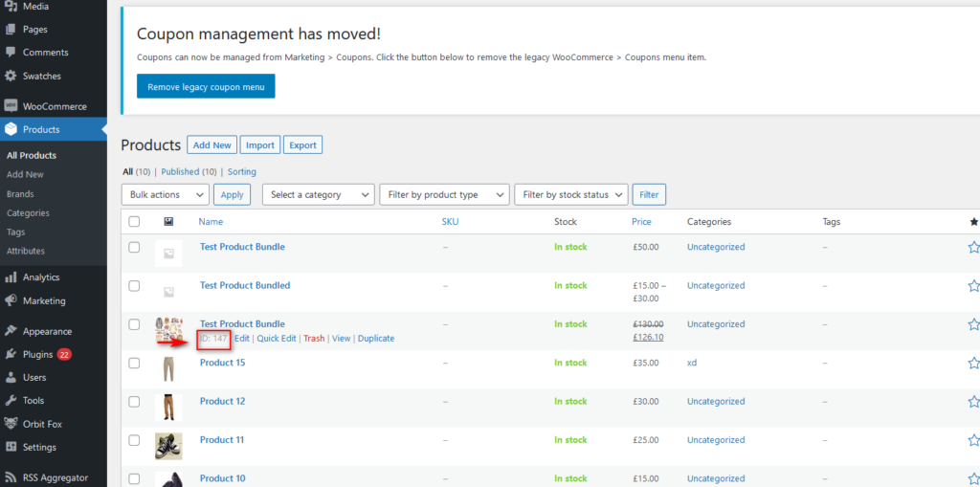
Task: Click View link under Test Product Bundle
Action: 341,338
